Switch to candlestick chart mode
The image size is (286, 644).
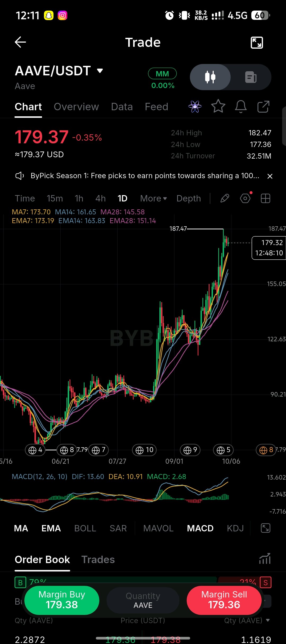[x=210, y=77]
